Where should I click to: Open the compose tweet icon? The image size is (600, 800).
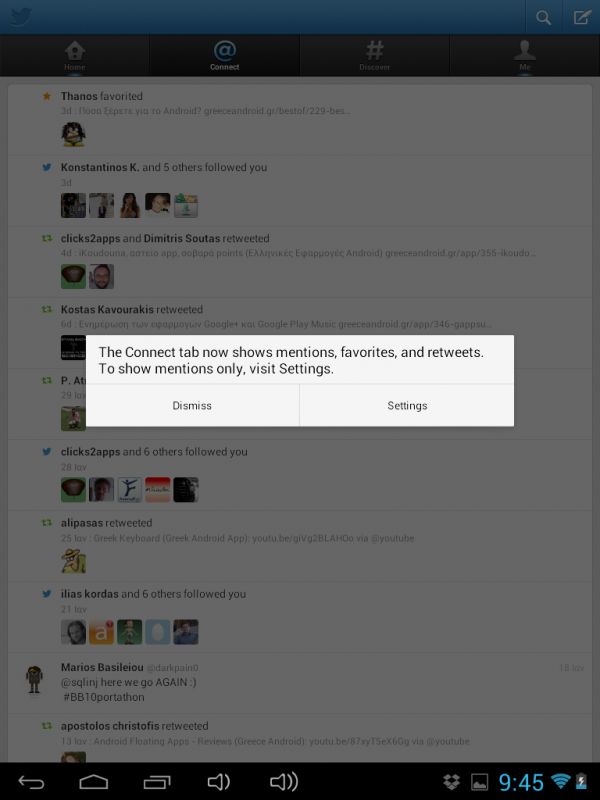582,17
